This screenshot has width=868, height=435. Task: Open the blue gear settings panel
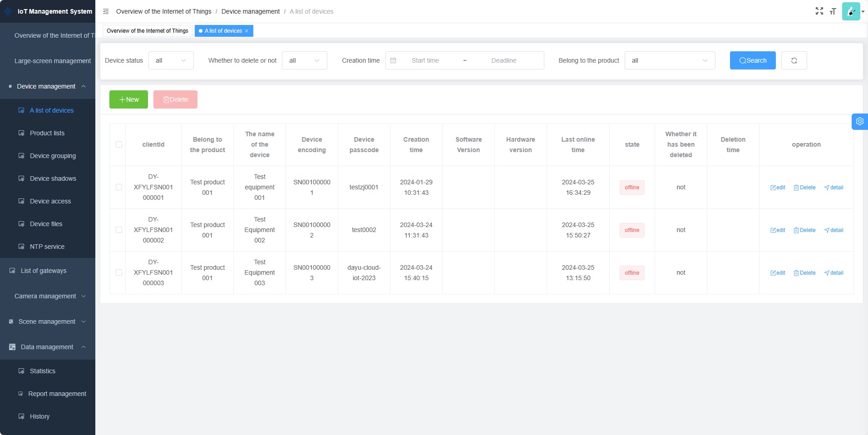(x=859, y=122)
